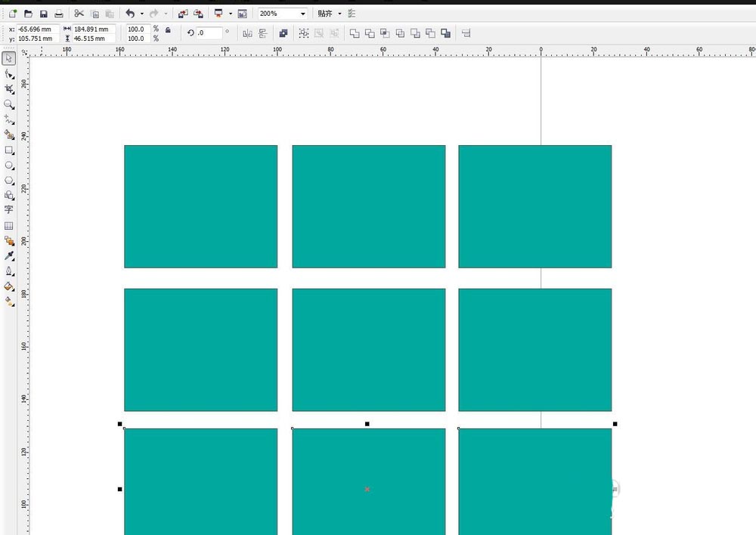Open the 贴齐 snap dropdown
Image resolution: width=756 pixels, height=535 pixels.
point(339,14)
